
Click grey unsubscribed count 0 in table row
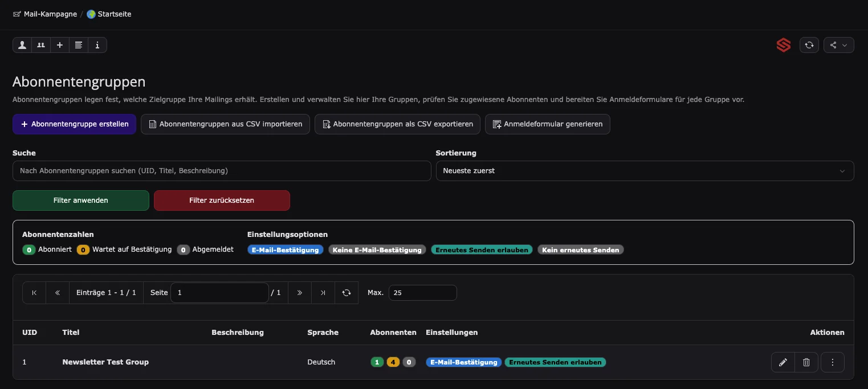(x=409, y=362)
